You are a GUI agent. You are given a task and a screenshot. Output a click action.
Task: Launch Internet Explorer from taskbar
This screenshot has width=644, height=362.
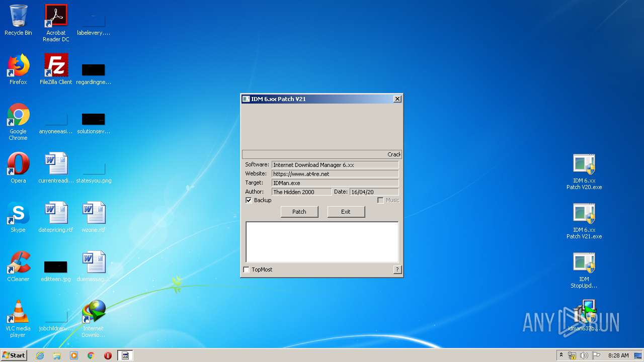click(x=40, y=355)
